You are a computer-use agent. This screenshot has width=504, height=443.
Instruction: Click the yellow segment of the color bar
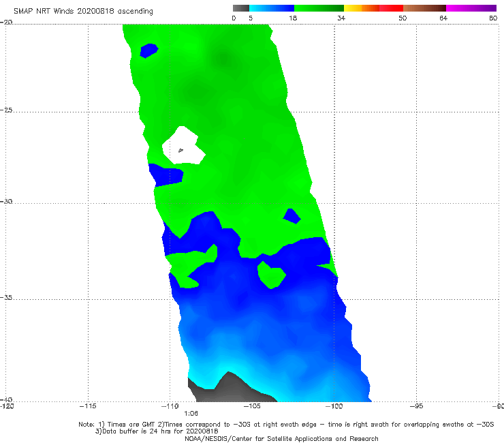[353, 8]
